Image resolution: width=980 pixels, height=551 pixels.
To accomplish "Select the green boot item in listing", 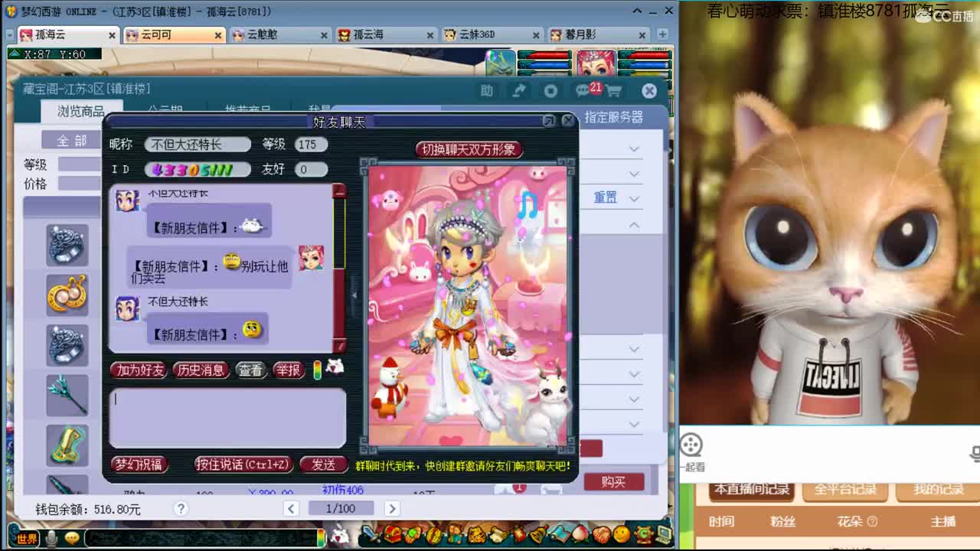I will point(67,445).
